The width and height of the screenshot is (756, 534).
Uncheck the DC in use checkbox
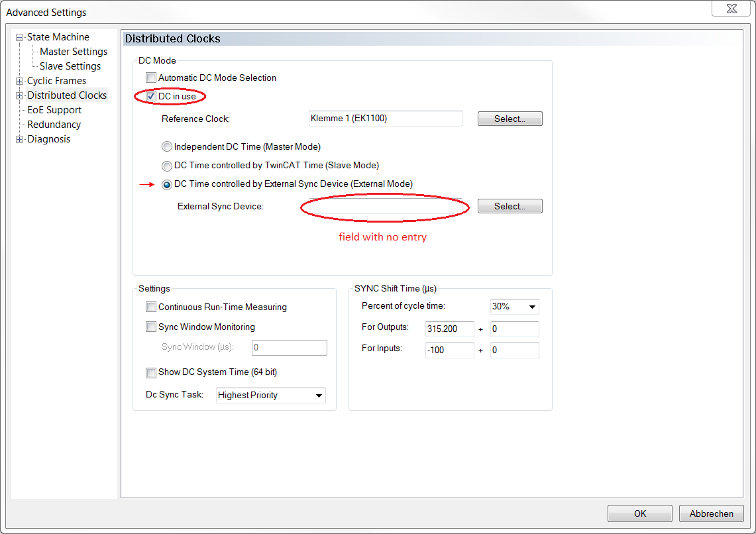(x=151, y=96)
